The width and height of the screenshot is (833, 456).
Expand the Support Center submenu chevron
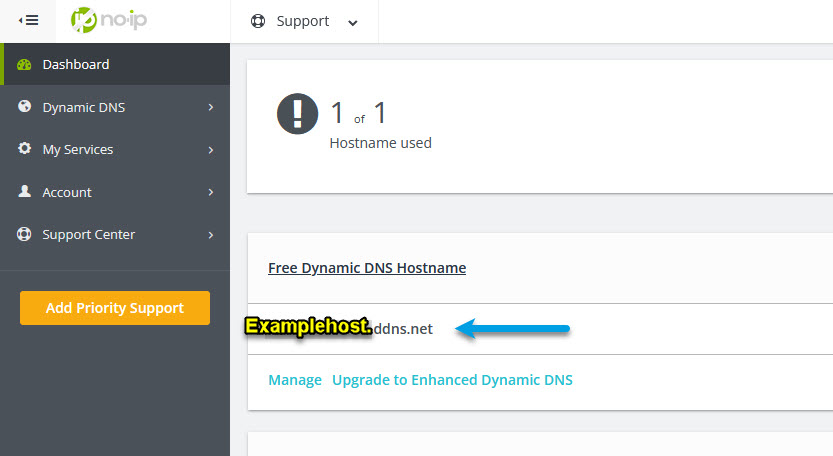tap(211, 235)
